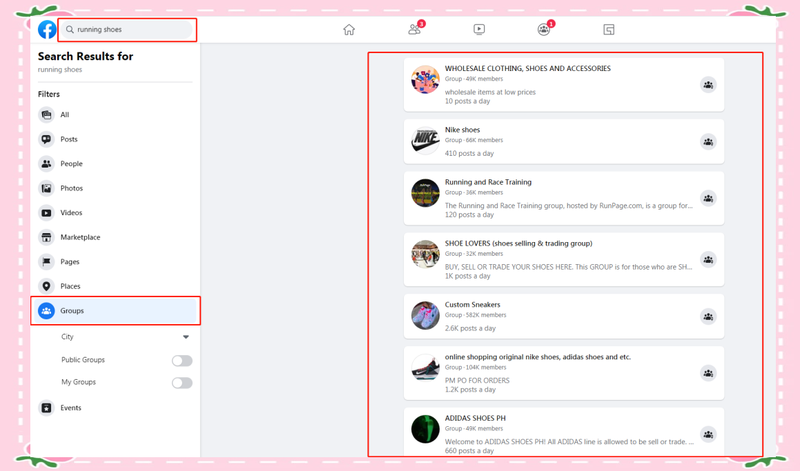Viewport: 800px width, 471px height.
Task: Click the '410 posts a day' text
Action: (x=469, y=154)
